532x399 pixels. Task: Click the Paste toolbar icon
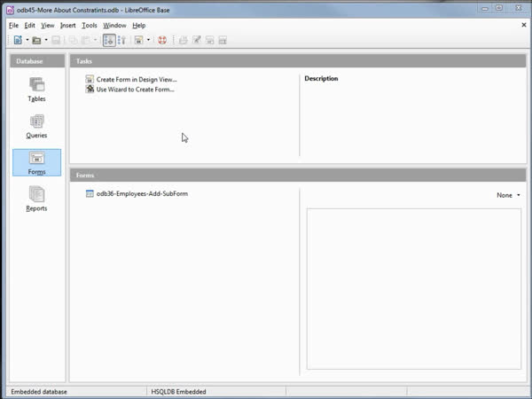point(85,41)
